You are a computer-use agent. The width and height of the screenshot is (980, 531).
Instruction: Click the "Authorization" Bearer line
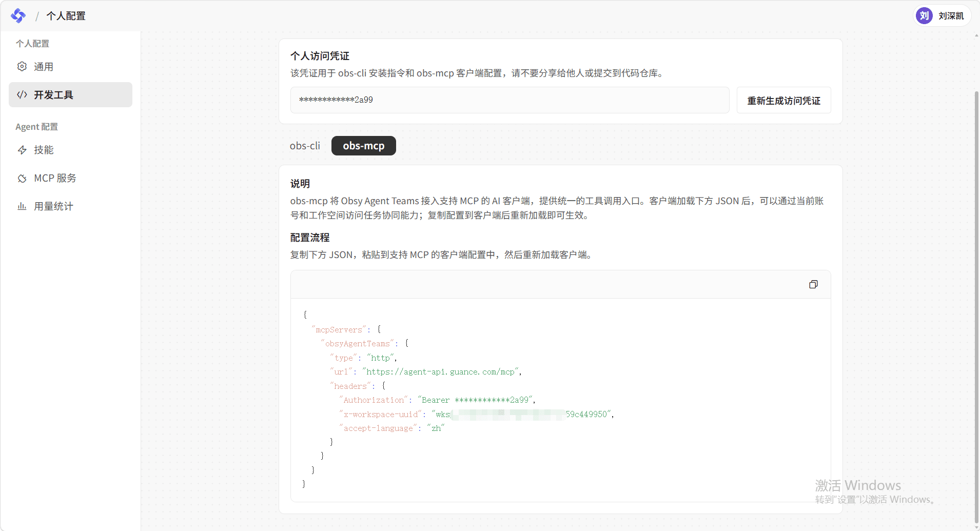pos(438,400)
